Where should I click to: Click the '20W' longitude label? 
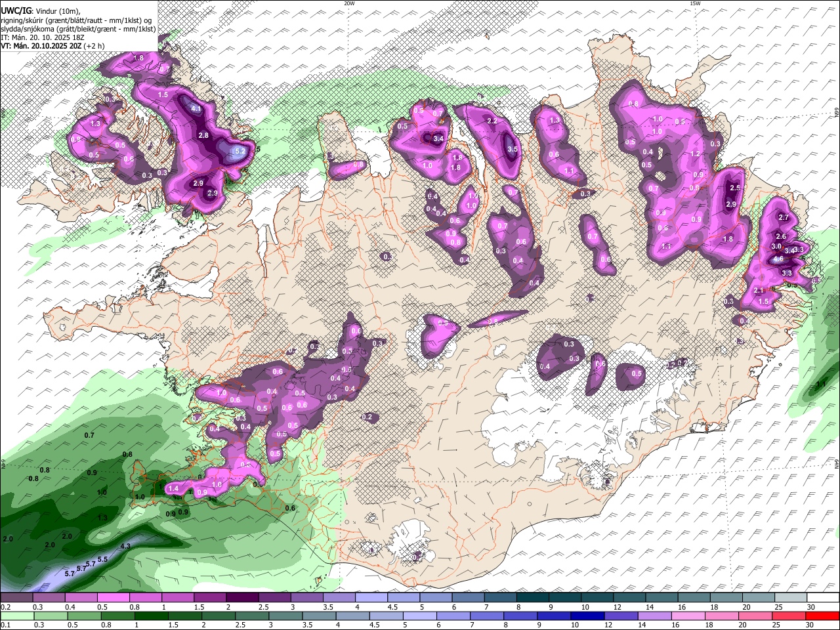[x=349, y=3]
